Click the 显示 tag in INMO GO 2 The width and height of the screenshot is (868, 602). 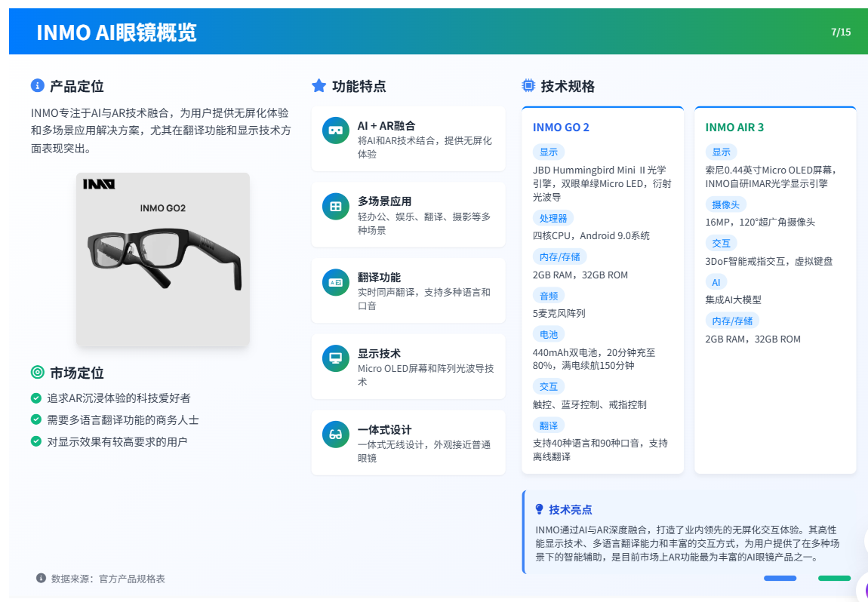(x=549, y=152)
